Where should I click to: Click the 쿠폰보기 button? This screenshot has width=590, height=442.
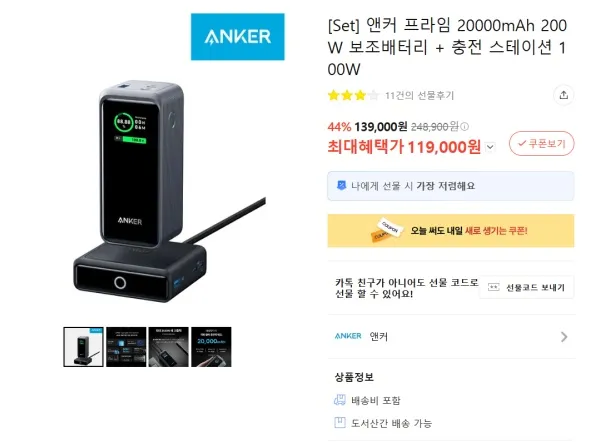pos(541,143)
